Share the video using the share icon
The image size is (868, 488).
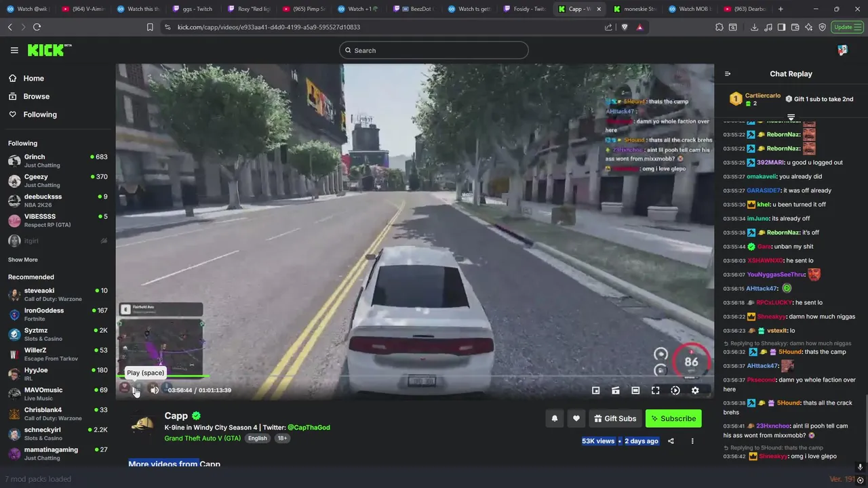[671, 441]
